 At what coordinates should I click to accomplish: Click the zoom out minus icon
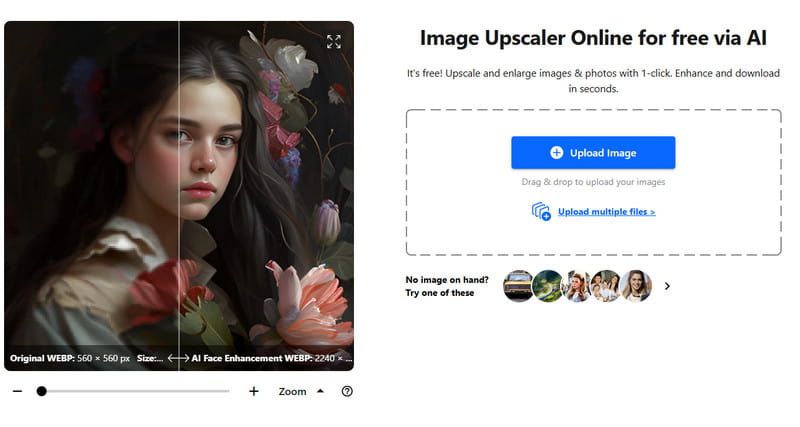[17, 391]
